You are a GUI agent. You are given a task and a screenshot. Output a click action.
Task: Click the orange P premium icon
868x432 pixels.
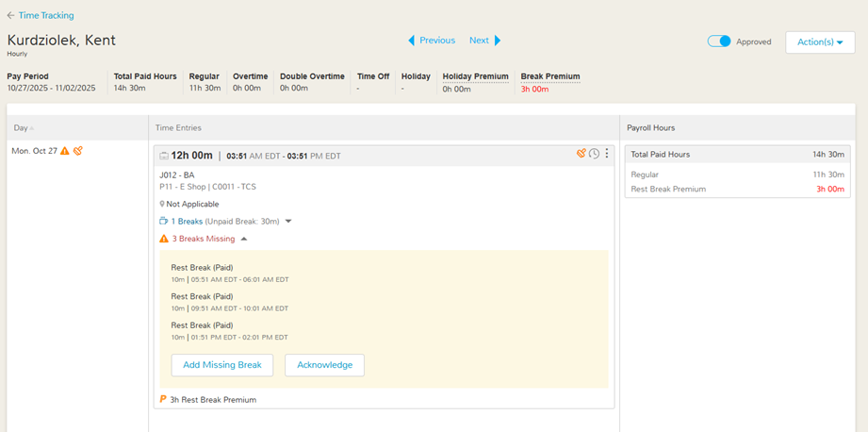(163, 400)
